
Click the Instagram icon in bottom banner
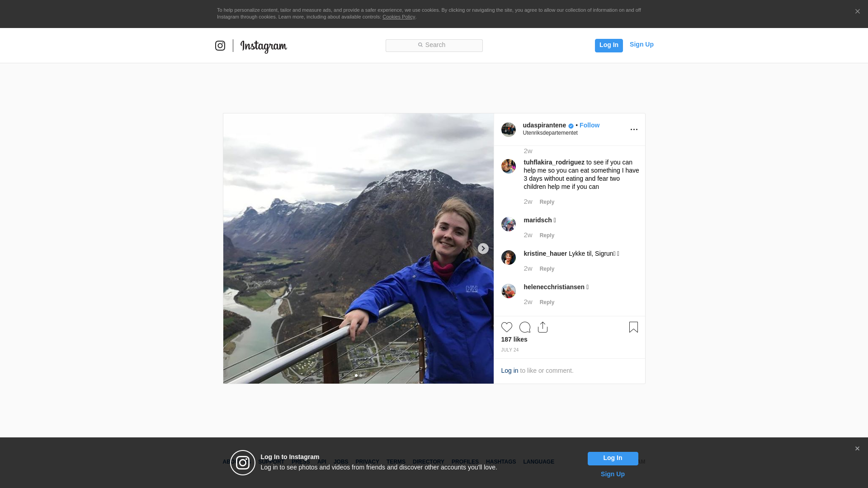coord(243,463)
